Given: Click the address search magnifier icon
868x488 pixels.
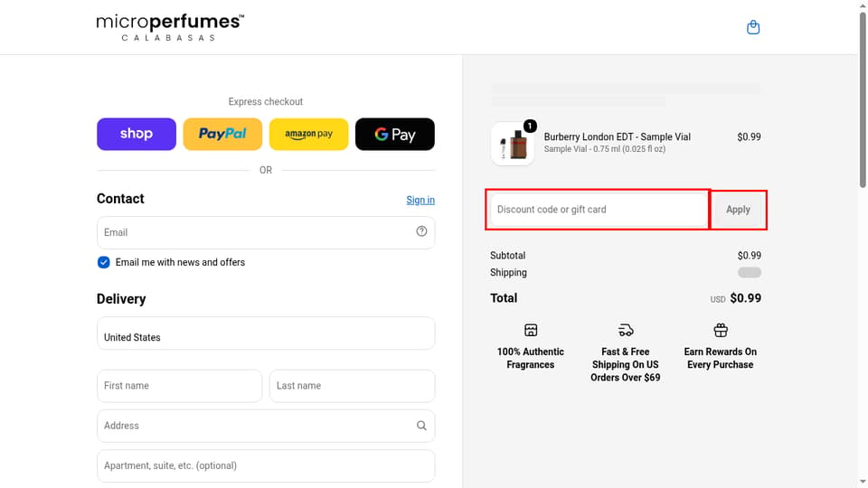Looking at the screenshot, I should point(421,426).
